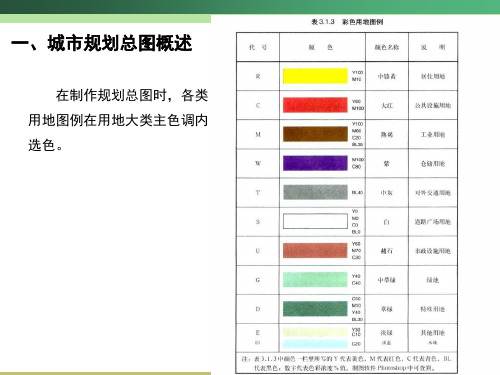The image size is (500, 375).
Task: Click the red color swatch in row C
Action: [x=315, y=105]
